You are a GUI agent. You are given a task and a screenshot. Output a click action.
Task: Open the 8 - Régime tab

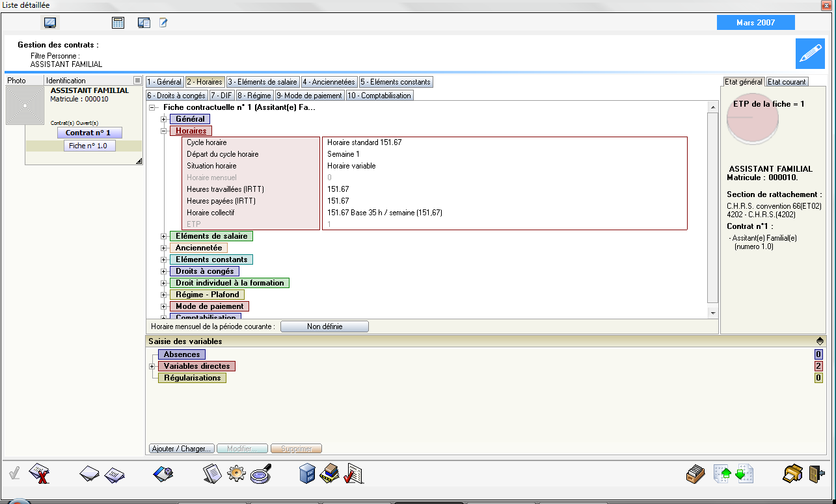254,95
